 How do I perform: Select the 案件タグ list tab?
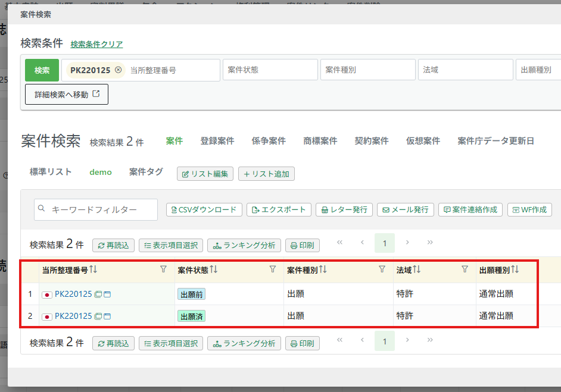[x=146, y=172]
